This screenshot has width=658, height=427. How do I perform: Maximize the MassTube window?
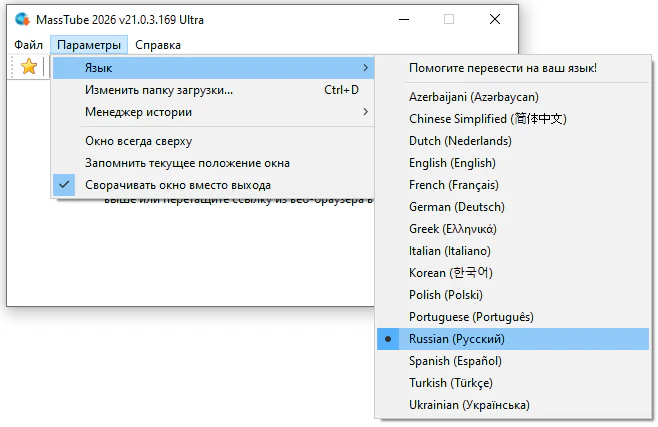(449, 19)
